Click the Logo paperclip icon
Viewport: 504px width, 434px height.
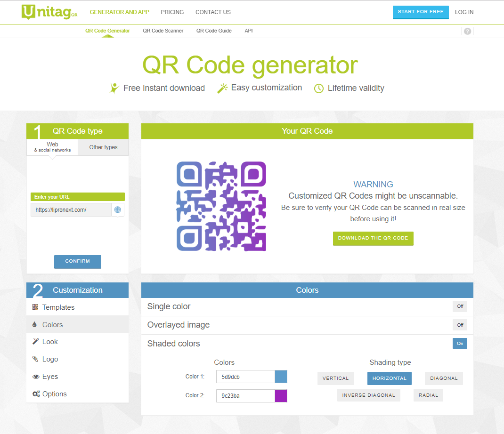pos(35,359)
